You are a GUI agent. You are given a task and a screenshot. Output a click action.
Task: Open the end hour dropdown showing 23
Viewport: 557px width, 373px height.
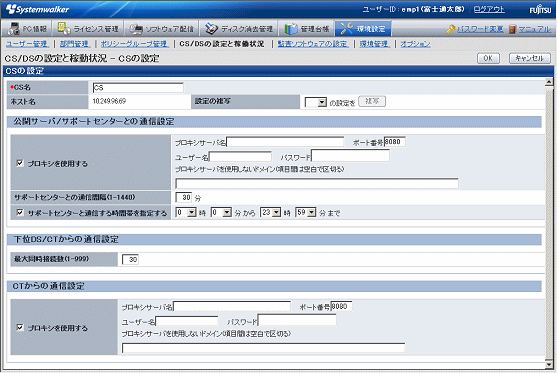[271, 212]
